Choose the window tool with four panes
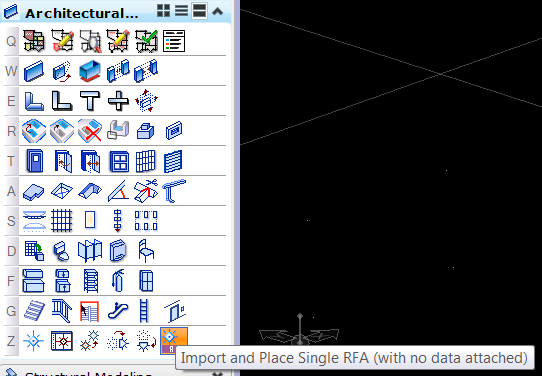Viewport: 542px width, 376px height. [x=119, y=161]
